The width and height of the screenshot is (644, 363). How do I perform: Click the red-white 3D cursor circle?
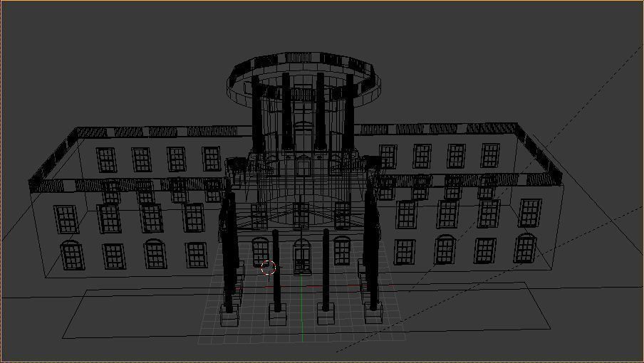(x=268, y=268)
